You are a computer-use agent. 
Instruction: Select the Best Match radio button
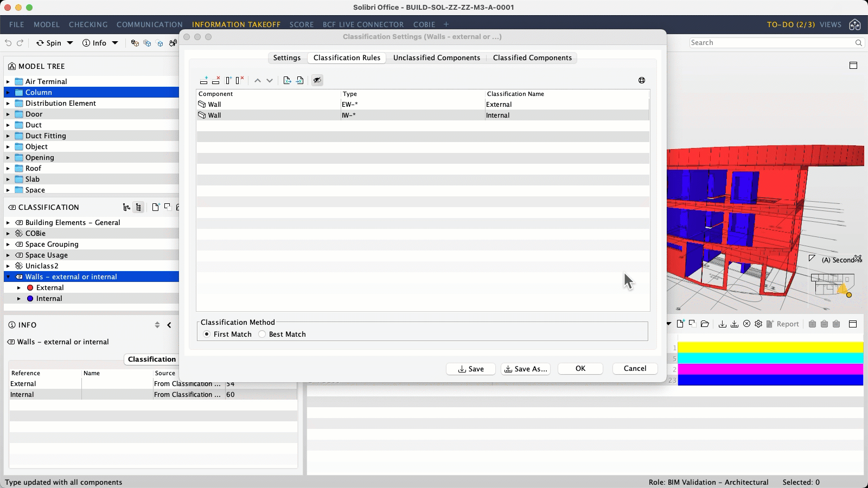(x=263, y=334)
